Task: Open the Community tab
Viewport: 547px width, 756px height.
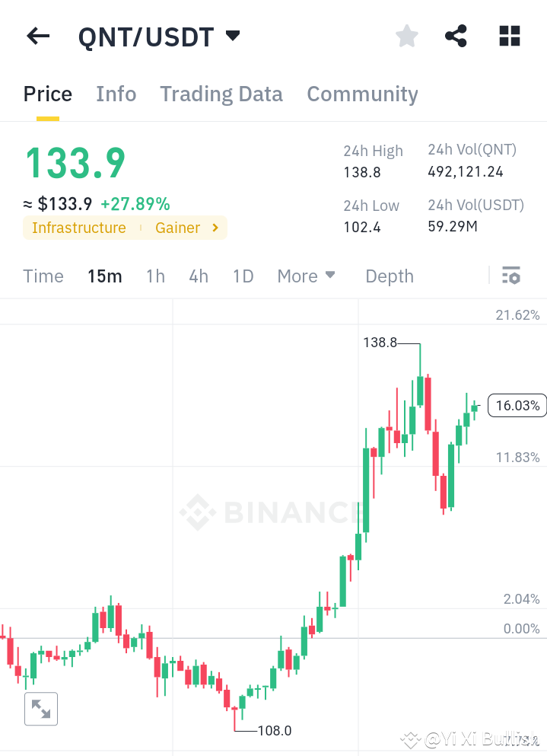Action: pyautogui.click(x=362, y=94)
